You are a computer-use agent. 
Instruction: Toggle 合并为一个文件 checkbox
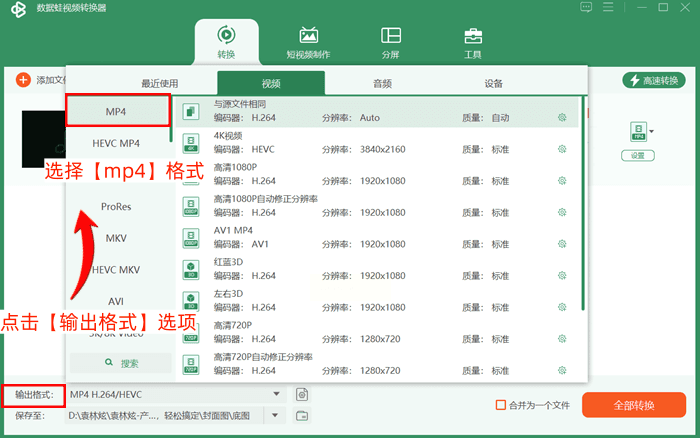coord(502,405)
